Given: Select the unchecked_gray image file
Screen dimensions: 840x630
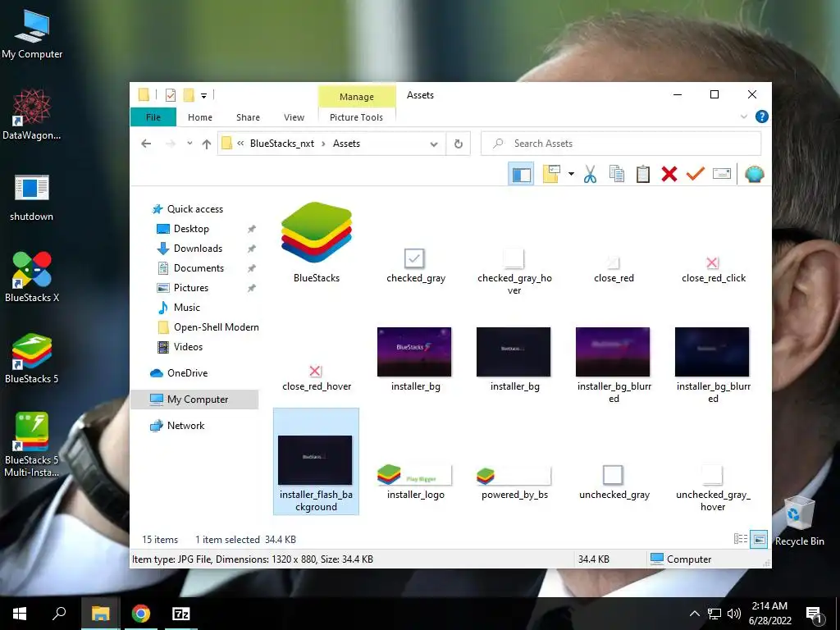Looking at the screenshot, I should click(x=614, y=482).
